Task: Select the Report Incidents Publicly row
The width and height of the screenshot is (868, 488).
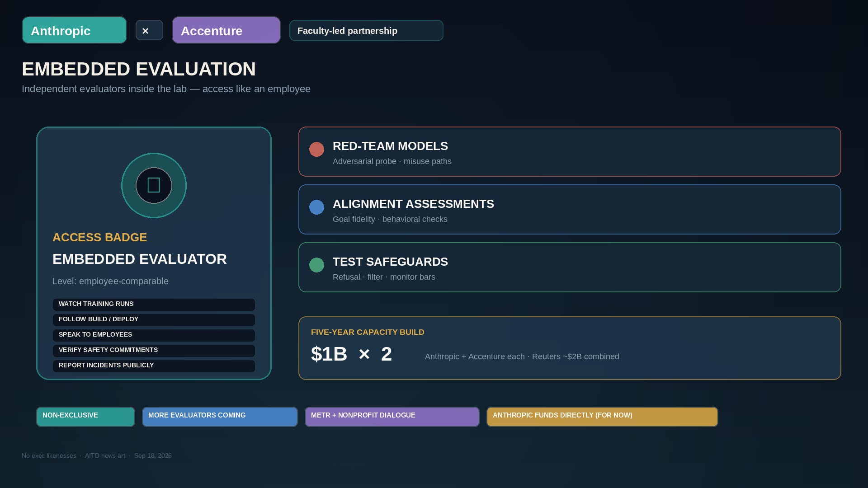Action: point(154,366)
